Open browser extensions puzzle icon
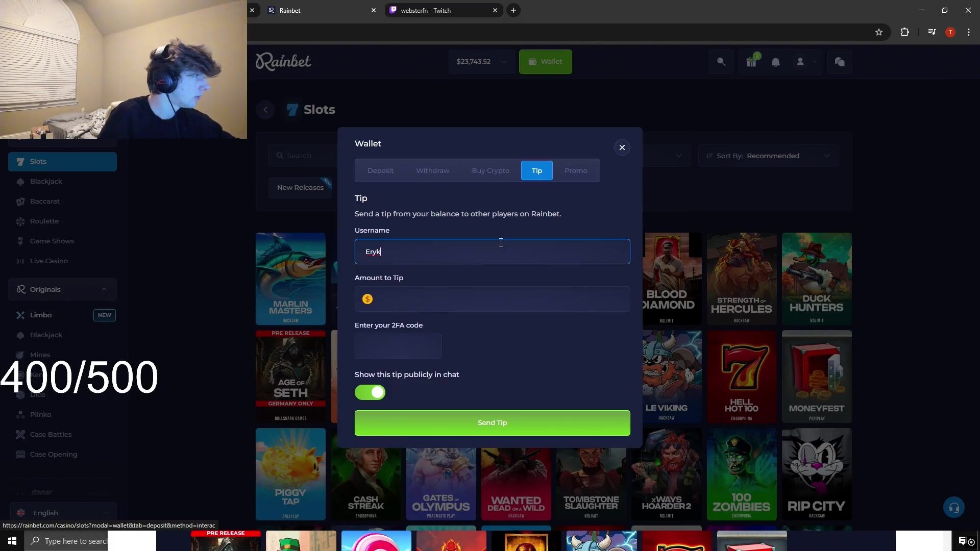The width and height of the screenshot is (980, 551). click(904, 32)
